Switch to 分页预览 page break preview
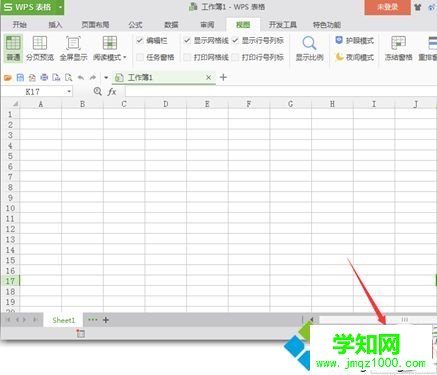 (x=40, y=48)
